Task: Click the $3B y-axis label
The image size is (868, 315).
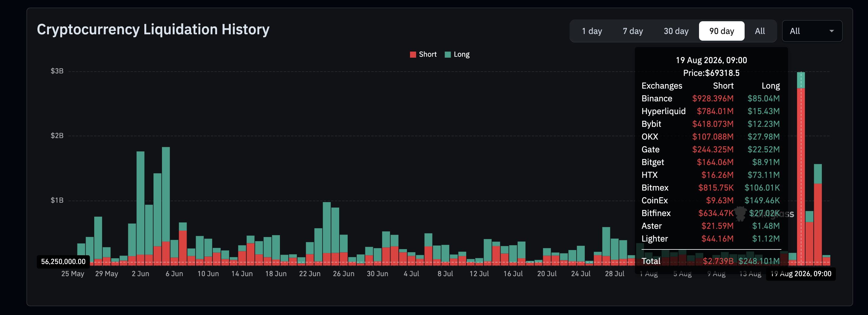Action: pyautogui.click(x=57, y=71)
